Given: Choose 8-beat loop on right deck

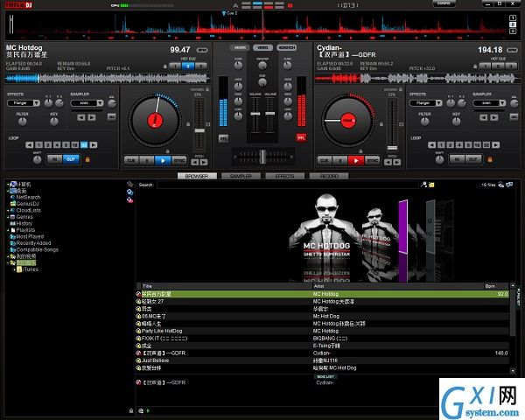Looking at the screenshot, I should [468, 145].
